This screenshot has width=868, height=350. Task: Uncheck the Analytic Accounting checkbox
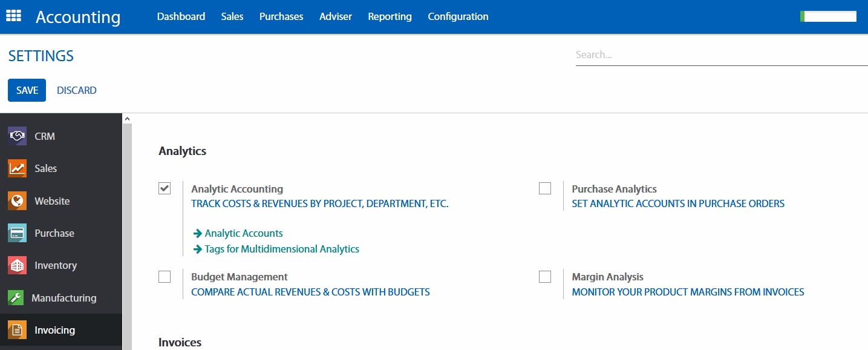[x=165, y=188]
